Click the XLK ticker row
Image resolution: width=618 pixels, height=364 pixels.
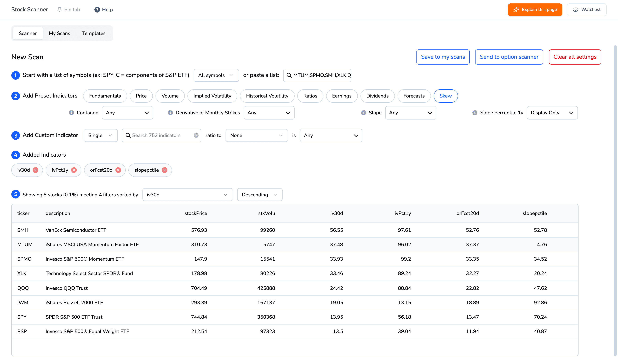tap(295, 274)
